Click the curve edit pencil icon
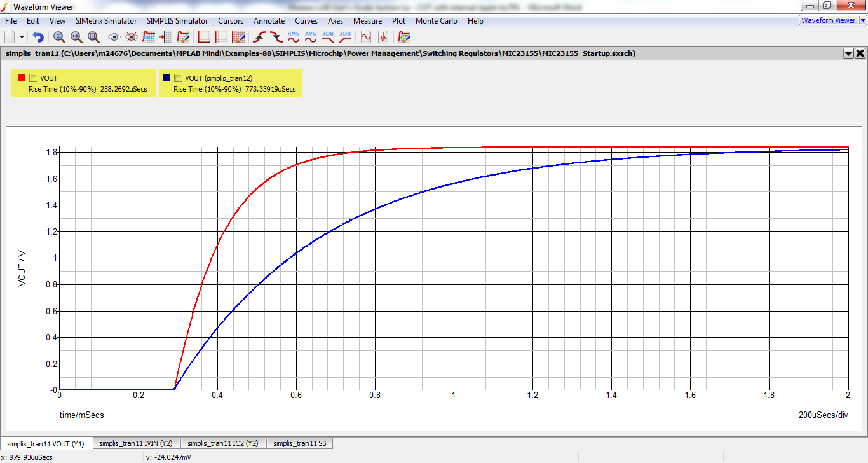This screenshot has height=463, width=868. [183, 37]
